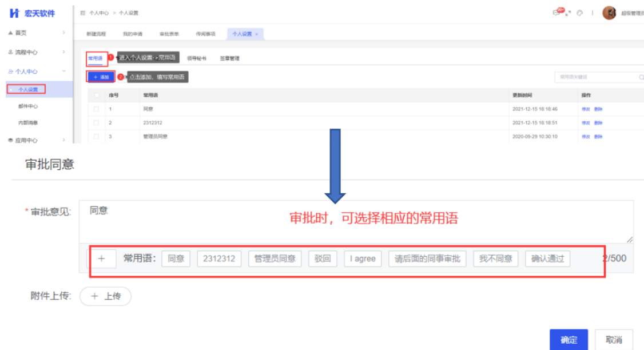Click 修改 for the 18:18:46 row
Image resolution: width=644 pixels, height=350 pixels.
coord(586,109)
